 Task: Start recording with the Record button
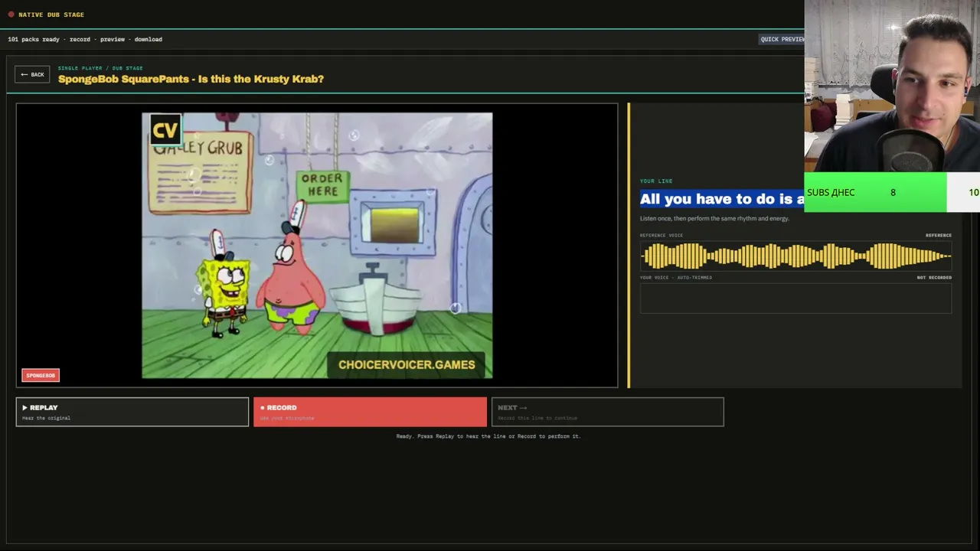(x=370, y=412)
